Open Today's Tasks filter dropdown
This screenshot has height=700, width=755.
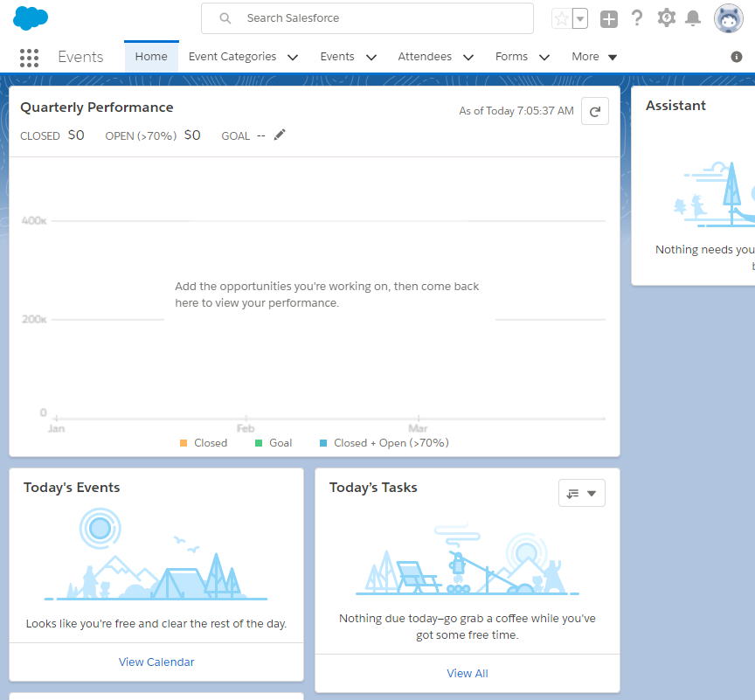point(582,493)
